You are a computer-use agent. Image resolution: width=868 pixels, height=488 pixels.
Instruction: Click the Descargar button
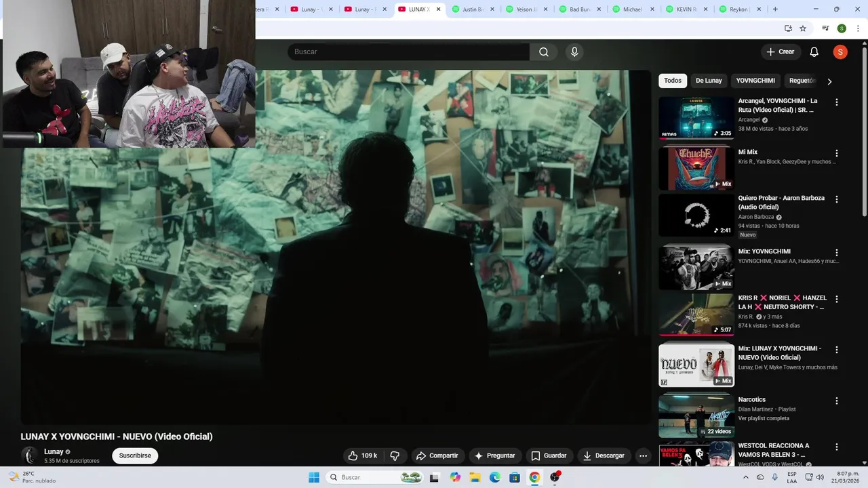point(604,455)
